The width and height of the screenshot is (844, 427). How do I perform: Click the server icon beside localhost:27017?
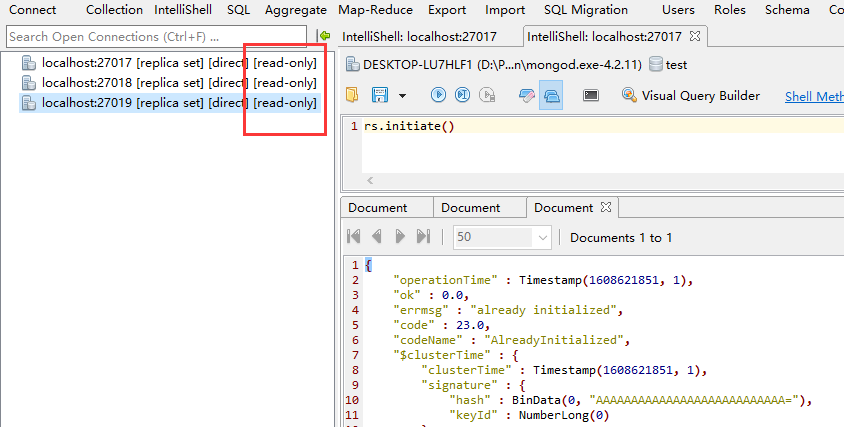pyautogui.click(x=29, y=63)
